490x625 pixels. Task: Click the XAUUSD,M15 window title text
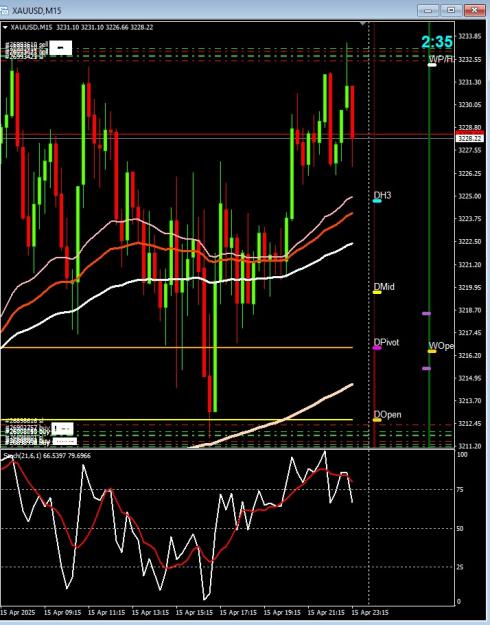pyautogui.click(x=37, y=10)
